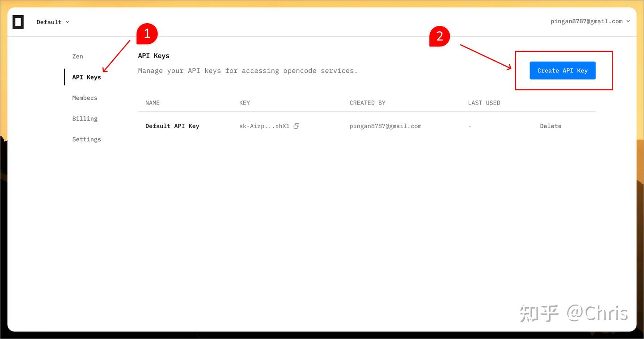This screenshot has width=644, height=339.
Task: Select API Keys in the sidebar
Action: (x=87, y=77)
